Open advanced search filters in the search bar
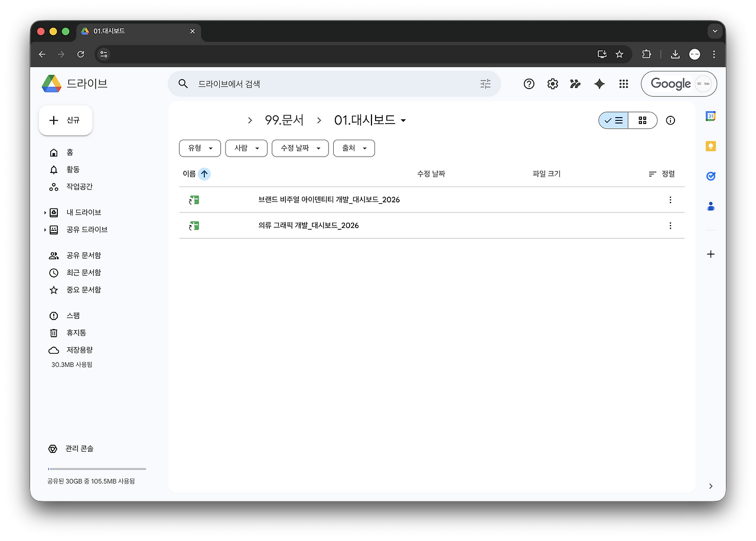This screenshot has height=541, width=756. (485, 84)
